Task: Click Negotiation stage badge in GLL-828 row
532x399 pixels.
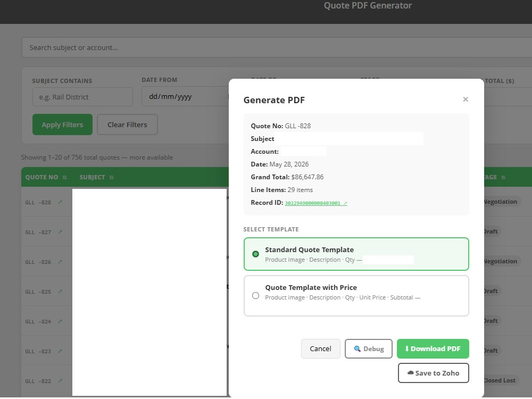Action: (x=503, y=202)
